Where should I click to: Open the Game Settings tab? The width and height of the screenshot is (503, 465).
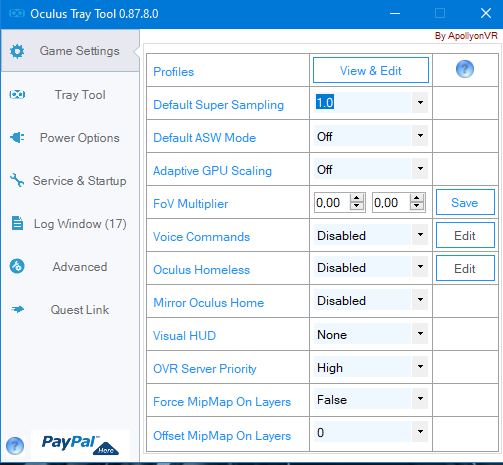tap(70, 51)
